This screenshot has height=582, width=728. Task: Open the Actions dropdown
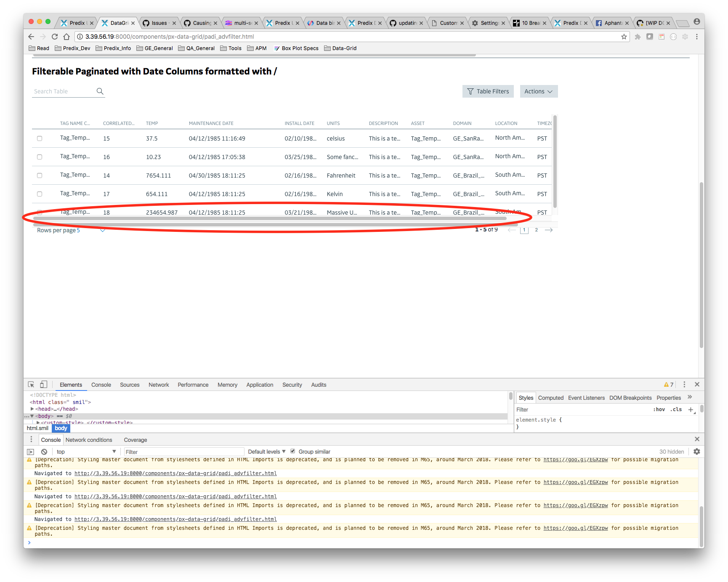[x=539, y=91]
